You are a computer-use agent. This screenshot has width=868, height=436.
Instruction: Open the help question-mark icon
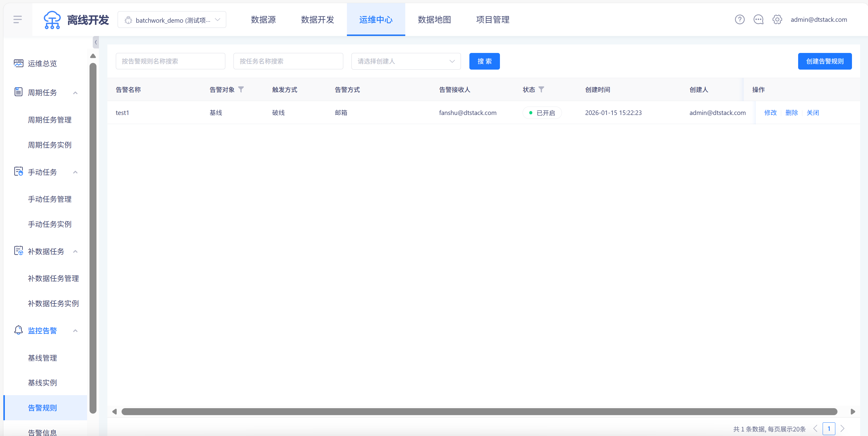[740, 20]
